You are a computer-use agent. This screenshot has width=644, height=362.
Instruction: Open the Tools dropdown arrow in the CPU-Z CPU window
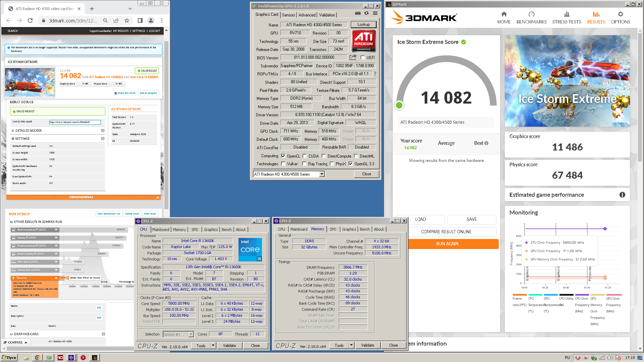(x=213, y=346)
